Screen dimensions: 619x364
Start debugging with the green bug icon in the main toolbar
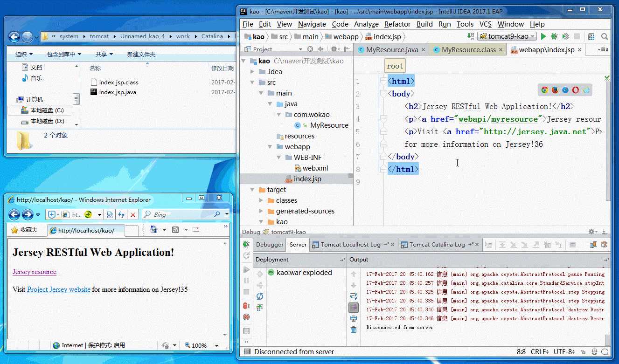[554, 36]
